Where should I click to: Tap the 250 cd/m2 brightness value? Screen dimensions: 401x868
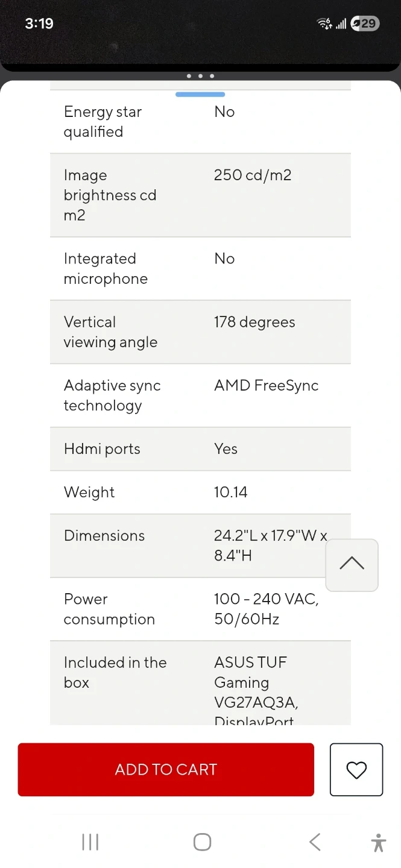coord(253,175)
